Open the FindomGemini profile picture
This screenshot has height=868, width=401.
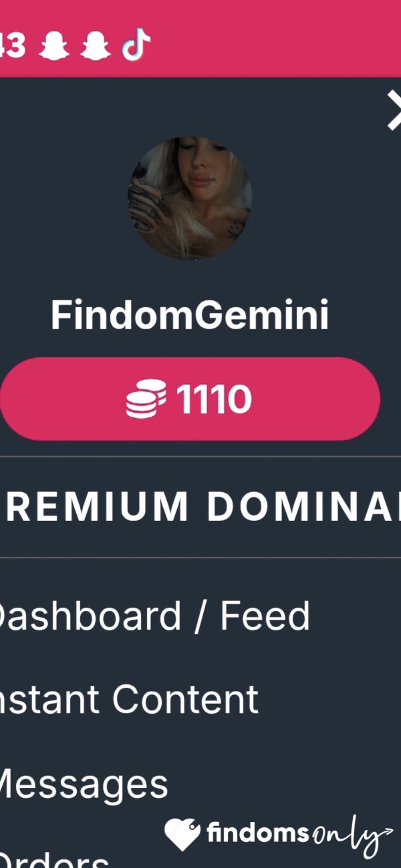(190, 198)
